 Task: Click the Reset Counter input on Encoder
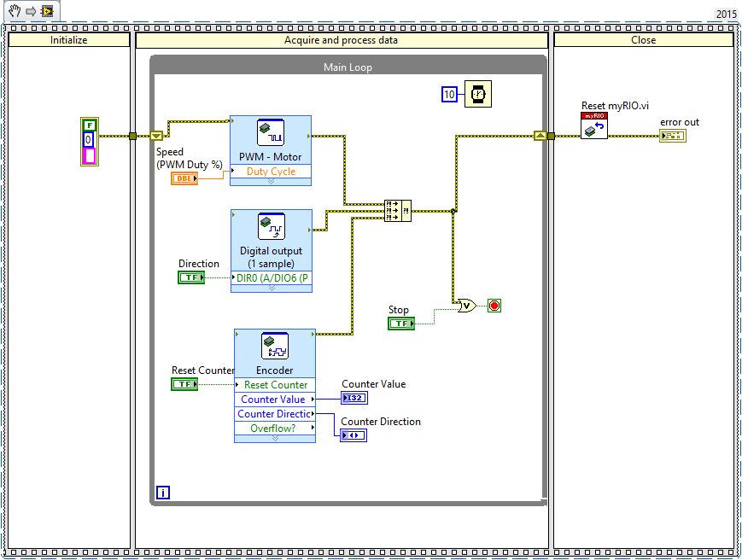[x=275, y=384]
